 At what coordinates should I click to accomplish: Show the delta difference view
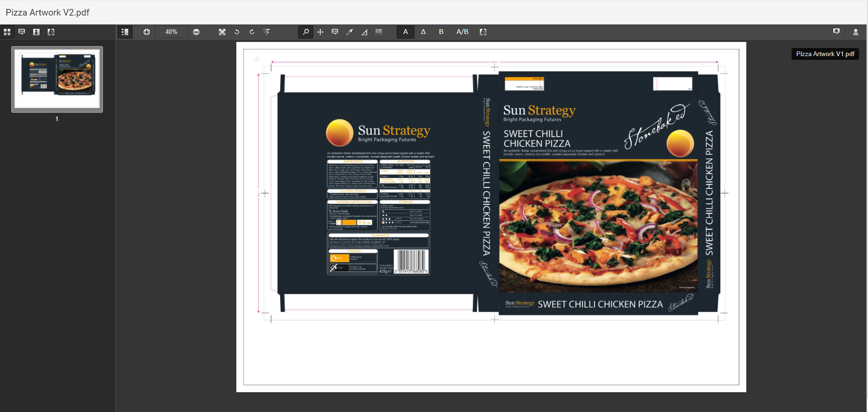[423, 32]
